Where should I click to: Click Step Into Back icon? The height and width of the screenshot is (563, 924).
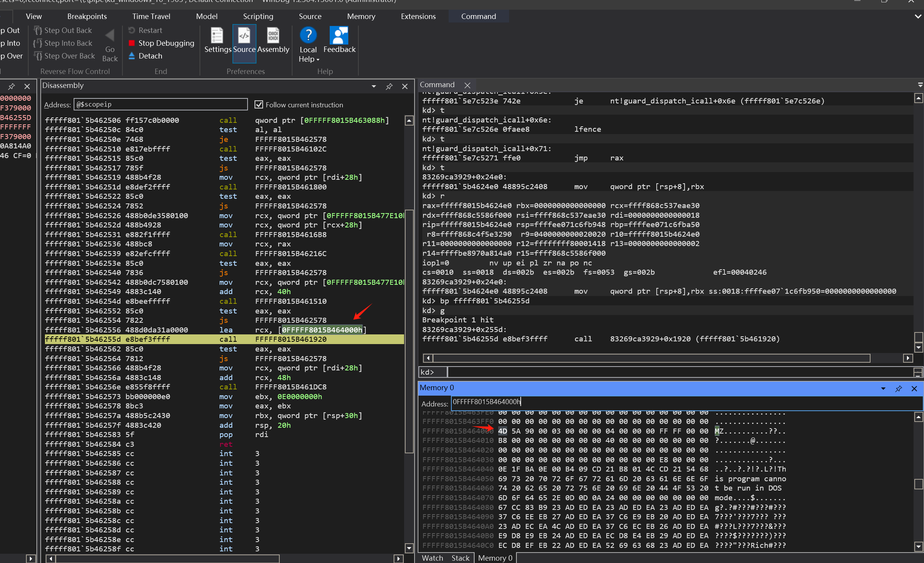pos(38,43)
